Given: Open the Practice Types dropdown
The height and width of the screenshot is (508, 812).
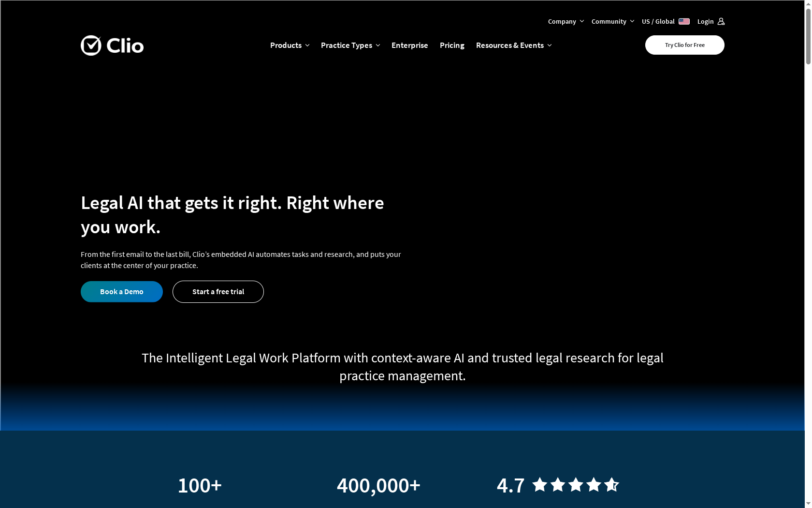Looking at the screenshot, I should (x=350, y=45).
